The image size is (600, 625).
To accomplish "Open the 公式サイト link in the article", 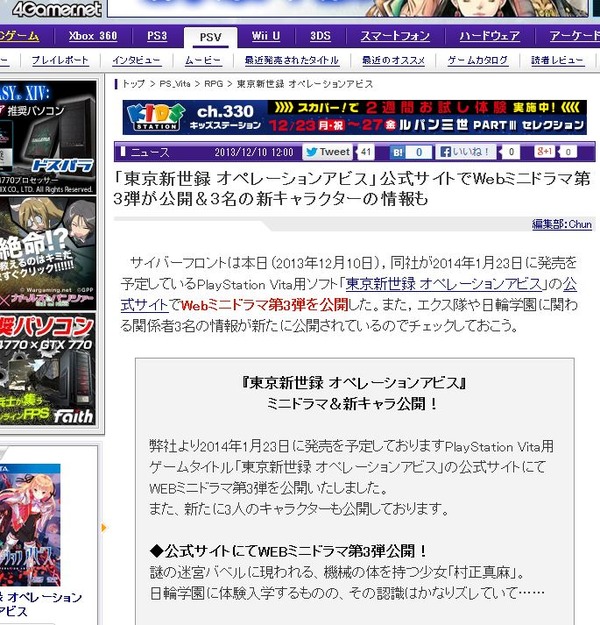I will click(x=144, y=305).
